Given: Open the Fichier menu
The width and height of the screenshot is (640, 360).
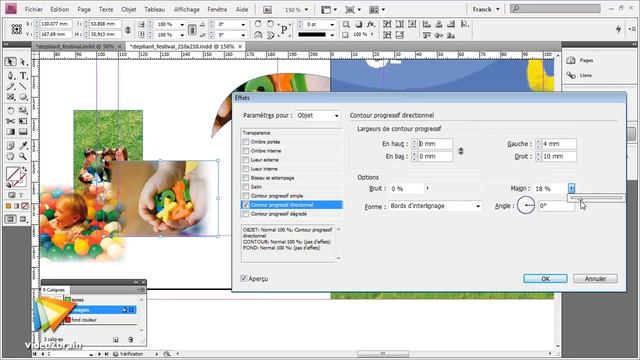Looking at the screenshot, I should coord(34,9).
